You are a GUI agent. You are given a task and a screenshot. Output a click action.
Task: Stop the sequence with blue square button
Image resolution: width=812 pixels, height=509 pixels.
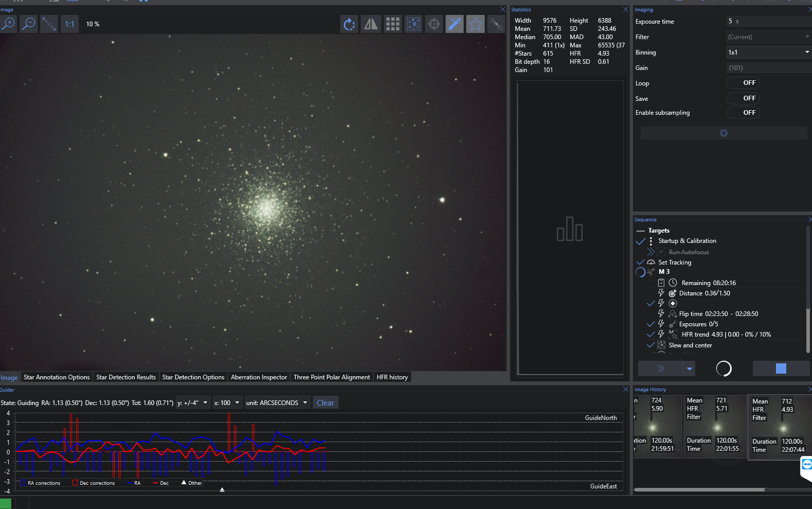(x=781, y=368)
